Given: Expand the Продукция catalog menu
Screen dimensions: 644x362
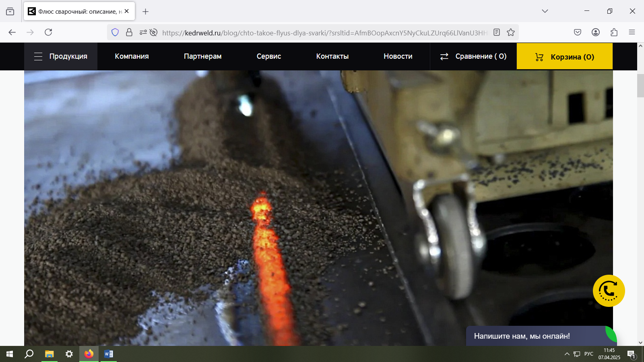Looking at the screenshot, I should (61, 57).
